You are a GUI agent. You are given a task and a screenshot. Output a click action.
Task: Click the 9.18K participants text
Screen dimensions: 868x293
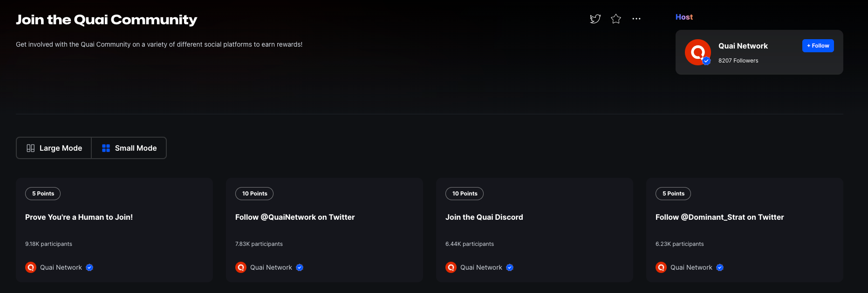click(x=48, y=244)
